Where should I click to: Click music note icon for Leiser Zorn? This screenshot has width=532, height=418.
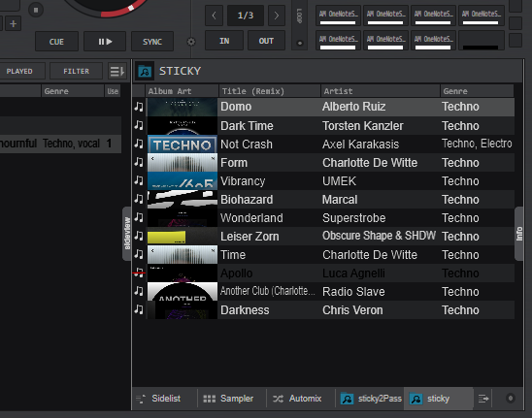click(x=139, y=236)
